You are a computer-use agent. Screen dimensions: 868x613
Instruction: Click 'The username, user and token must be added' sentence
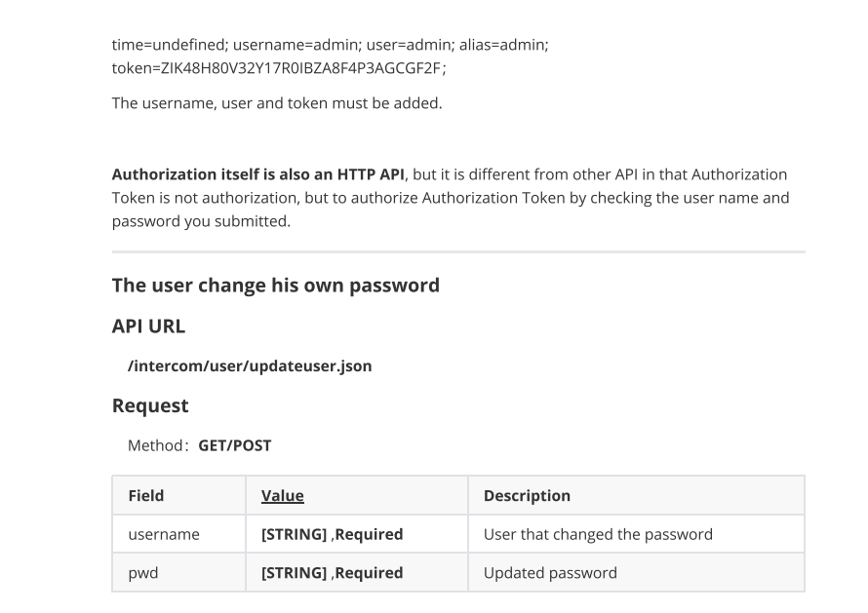click(x=277, y=103)
